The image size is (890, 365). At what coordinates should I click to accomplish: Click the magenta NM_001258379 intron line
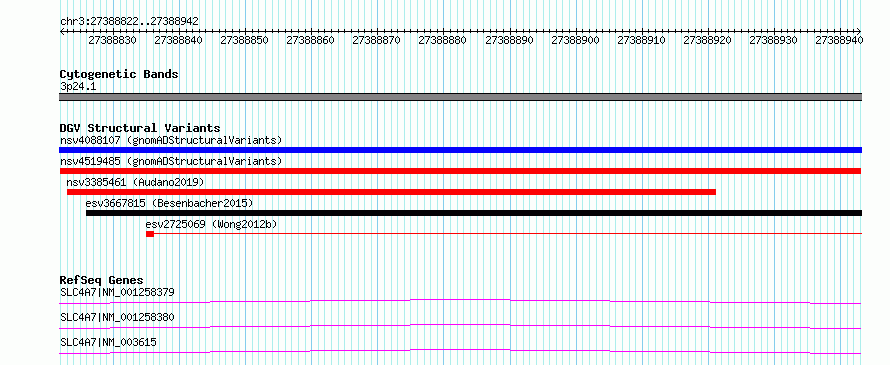pos(460,301)
